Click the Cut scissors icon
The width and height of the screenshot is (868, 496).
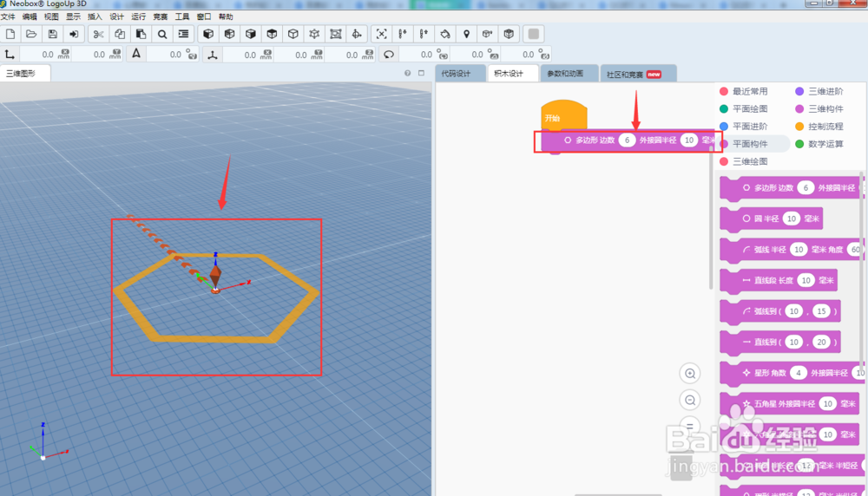tap(98, 35)
